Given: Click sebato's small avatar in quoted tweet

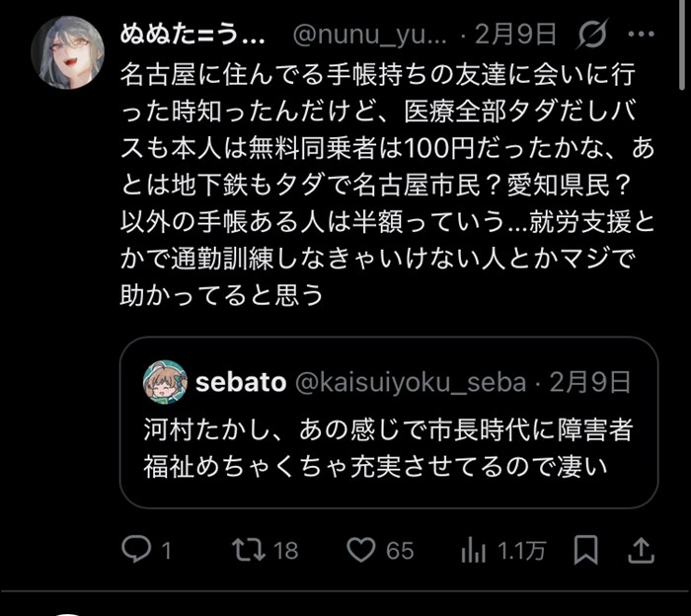Looking at the screenshot, I should [x=165, y=382].
